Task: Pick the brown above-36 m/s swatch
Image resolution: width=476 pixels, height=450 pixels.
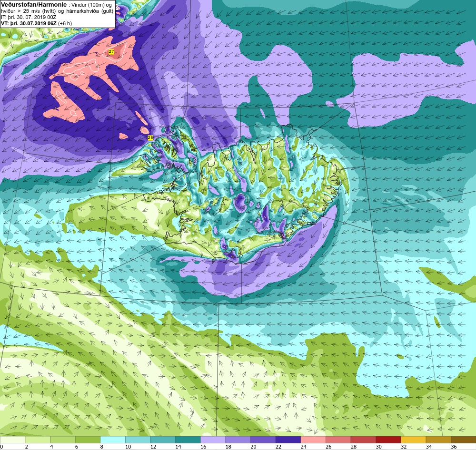Action: [x=463, y=440]
